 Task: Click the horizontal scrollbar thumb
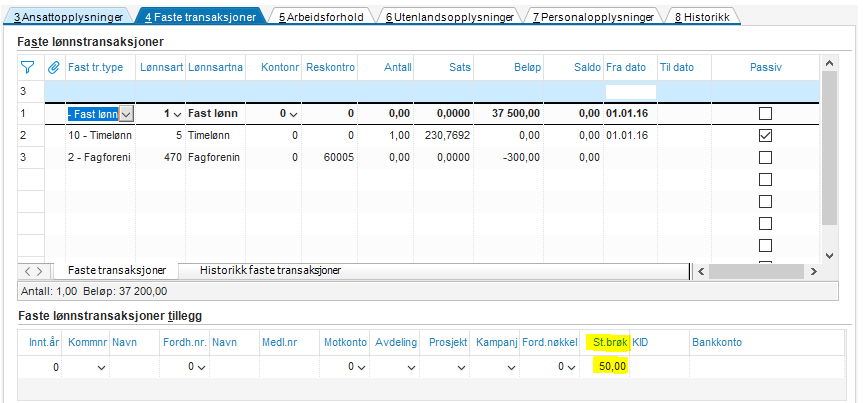click(x=756, y=271)
